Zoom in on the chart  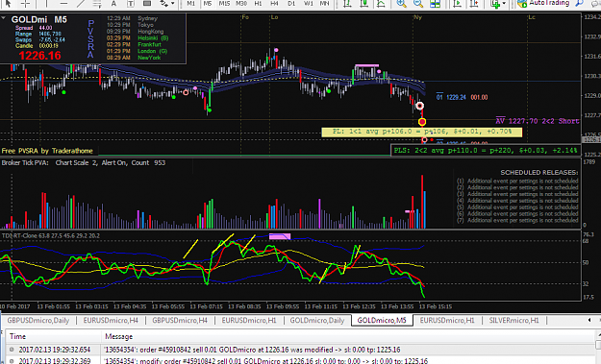401,4
